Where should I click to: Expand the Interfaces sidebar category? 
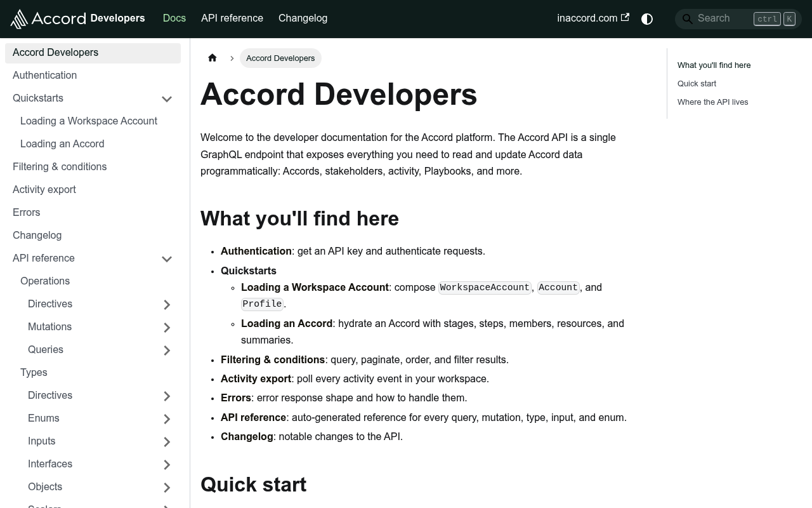[167, 464]
